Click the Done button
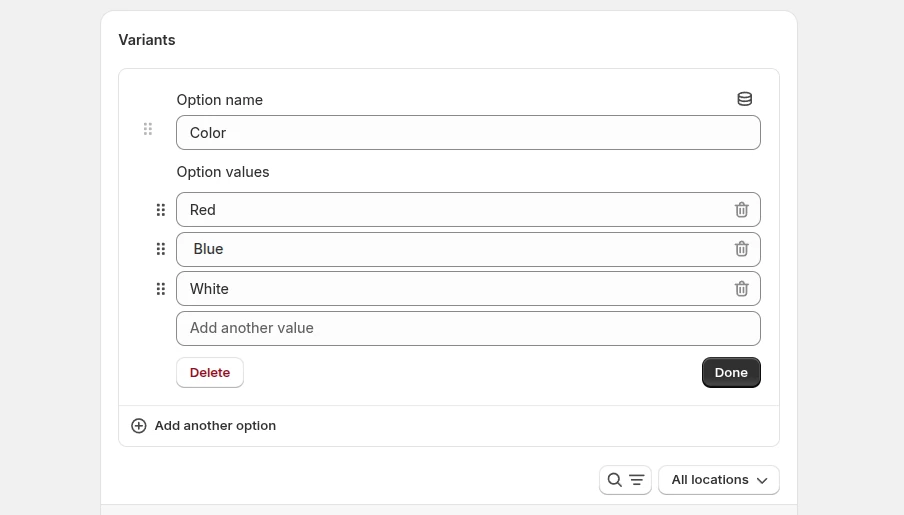The width and height of the screenshot is (904, 515). pyautogui.click(x=731, y=373)
